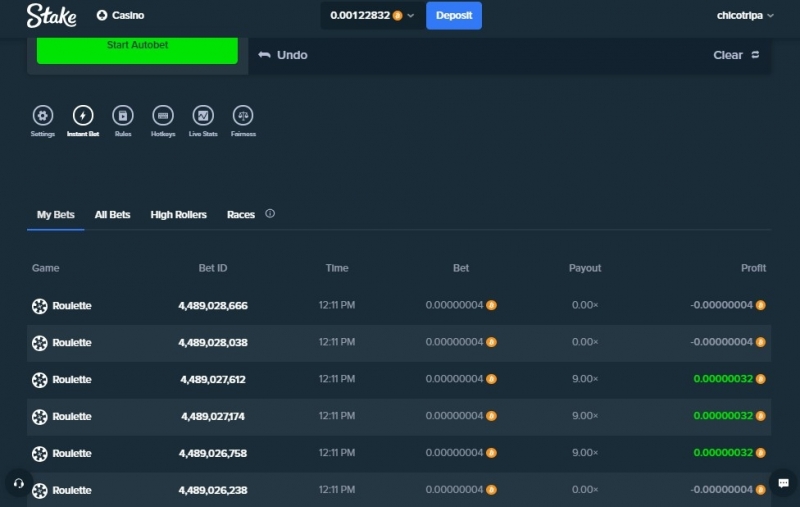Open the Live Stats chart icon
This screenshot has width=800, height=507.
[203, 116]
